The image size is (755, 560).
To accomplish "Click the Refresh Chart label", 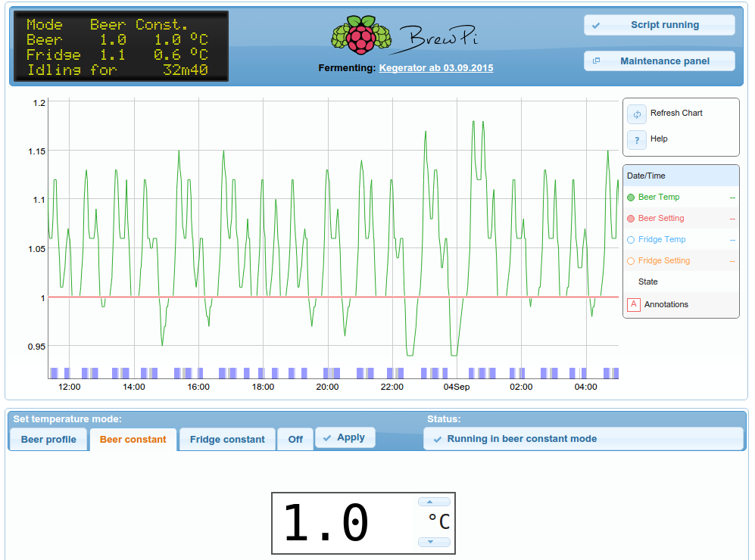I will [x=676, y=113].
